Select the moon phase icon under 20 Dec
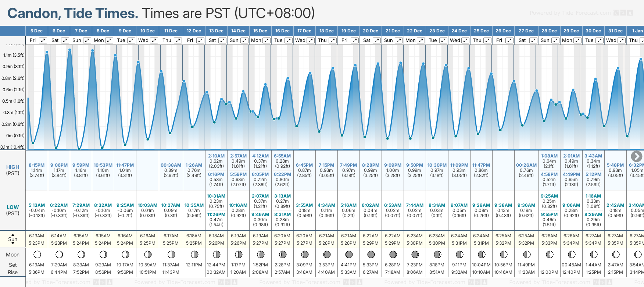 pyautogui.click(x=371, y=255)
